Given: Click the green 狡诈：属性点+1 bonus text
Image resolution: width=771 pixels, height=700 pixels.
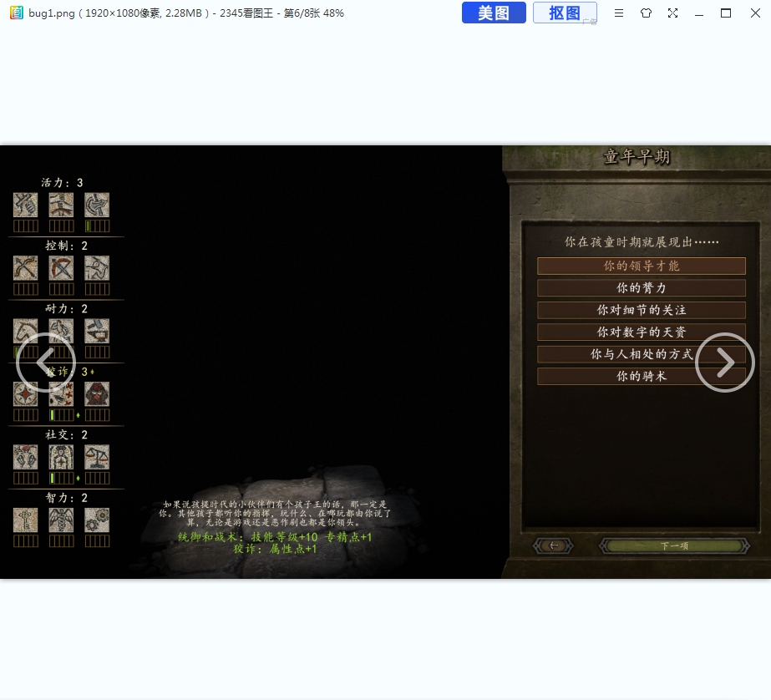Looking at the screenshot, I should click(x=275, y=549).
